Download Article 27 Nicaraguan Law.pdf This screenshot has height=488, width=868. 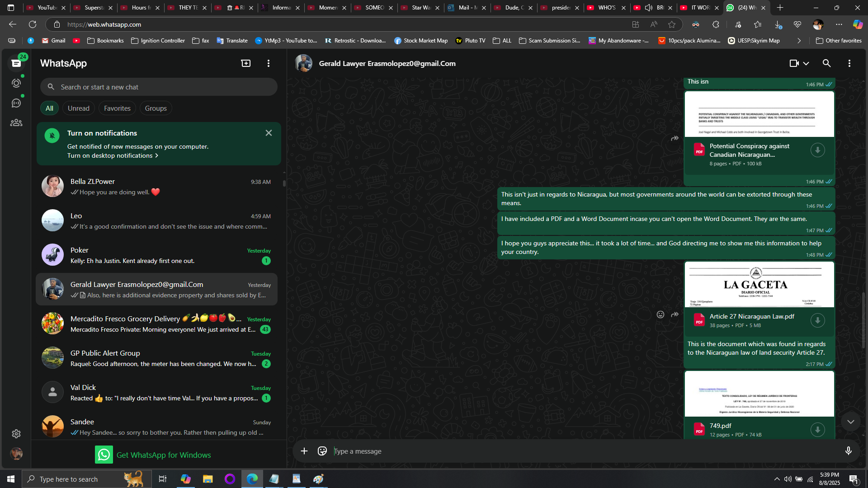[x=817, y=320]
